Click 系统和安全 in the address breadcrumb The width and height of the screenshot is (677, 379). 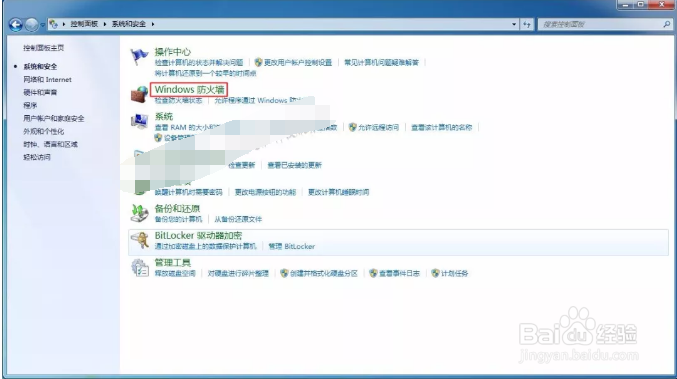click(x=129, y=24)
